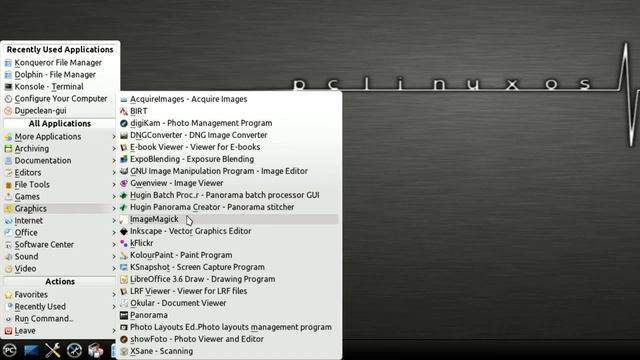This screenshot has height=360, width=640.
Task: Launch Konqueror File Manager
Action: point(60,63)
